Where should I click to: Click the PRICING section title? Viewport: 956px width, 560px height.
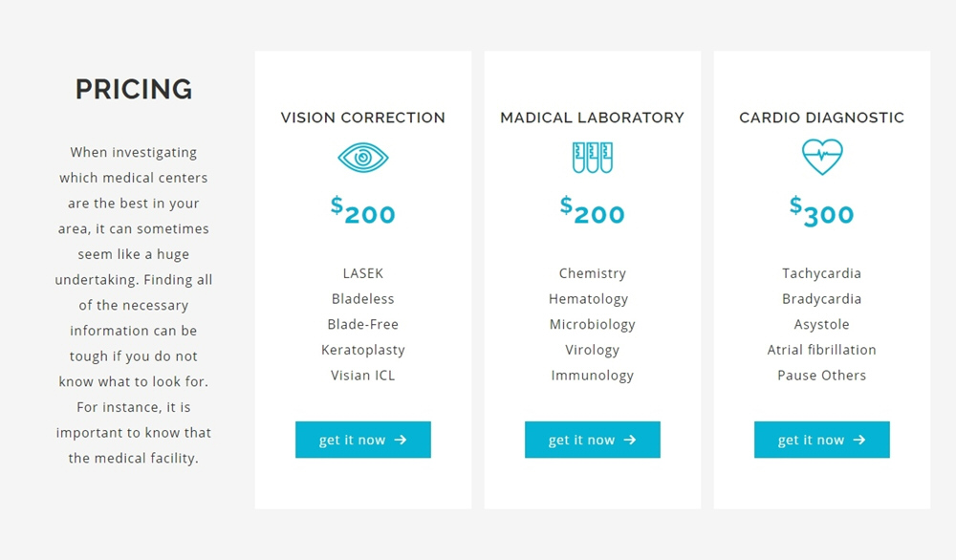[134, 89]
